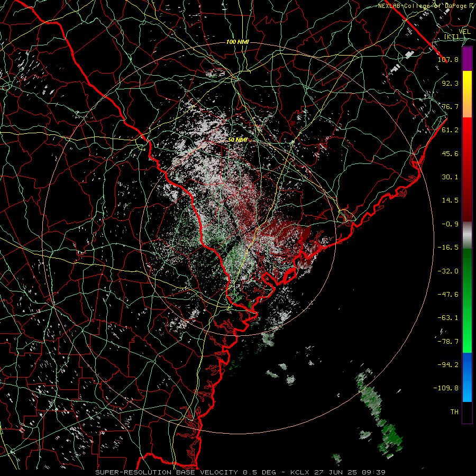
Task: Click the -16.5 legend value
Action: [448, 248]
